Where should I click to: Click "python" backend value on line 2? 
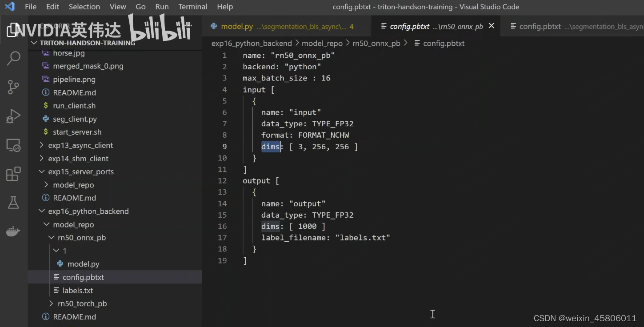coord(303,67)
